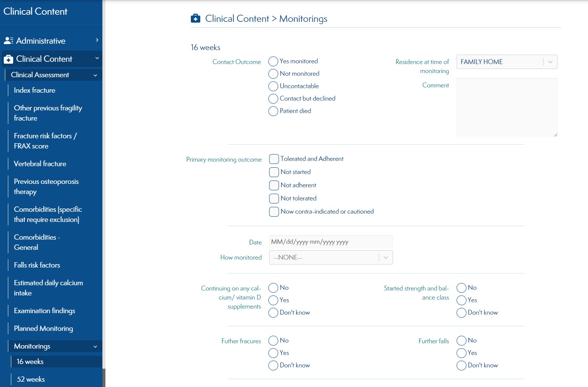
Task: Open Falls risk factors item
Action: tap(55, 265)
